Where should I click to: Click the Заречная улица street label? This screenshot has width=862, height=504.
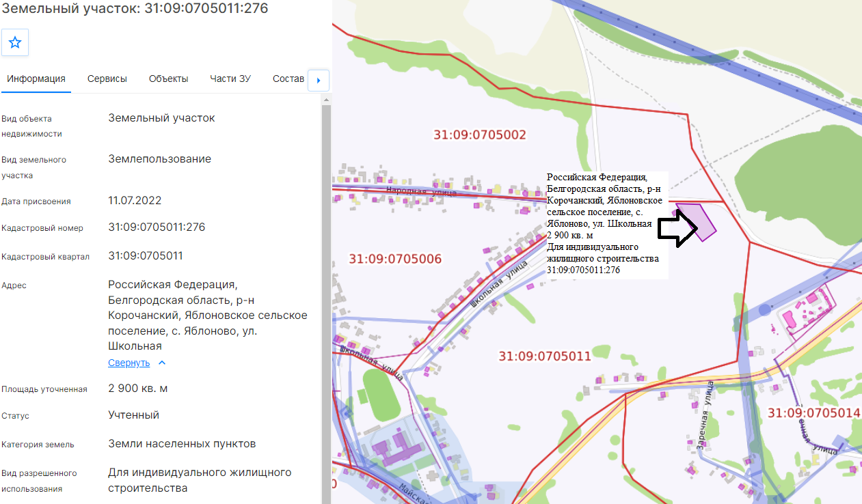pos(705,414)
